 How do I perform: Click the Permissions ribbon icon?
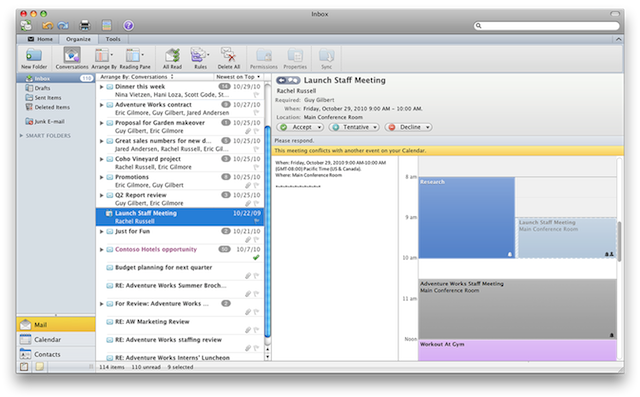pos(264,58)
